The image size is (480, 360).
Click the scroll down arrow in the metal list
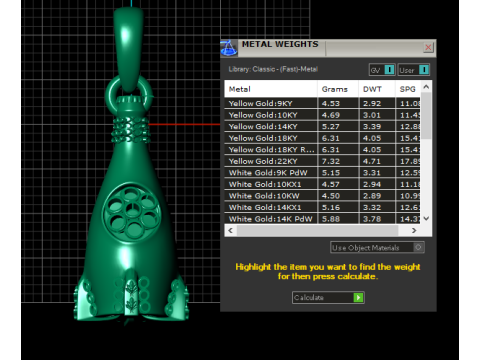pos(426,218)
